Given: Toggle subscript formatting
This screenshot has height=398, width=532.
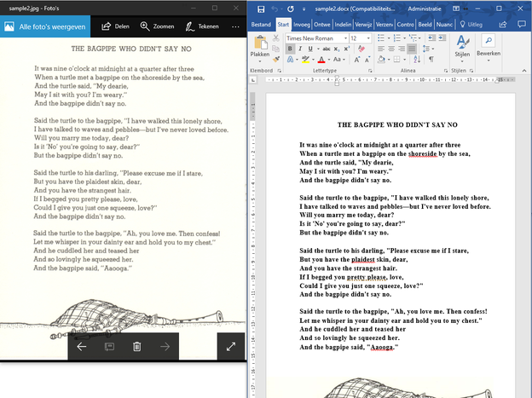Looking at the screenshot, I should tap(336, 49).
